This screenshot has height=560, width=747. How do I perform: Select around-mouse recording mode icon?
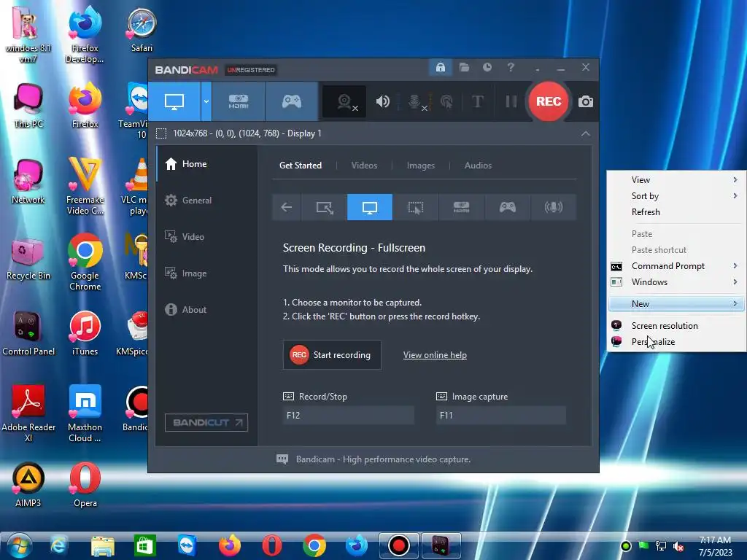coord(415,207)
